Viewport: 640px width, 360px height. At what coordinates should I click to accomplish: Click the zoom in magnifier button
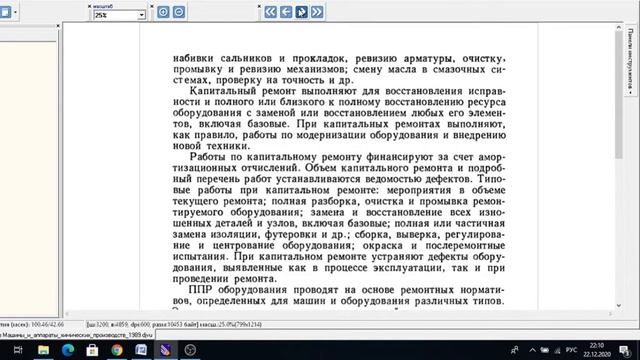coord(163,12)
